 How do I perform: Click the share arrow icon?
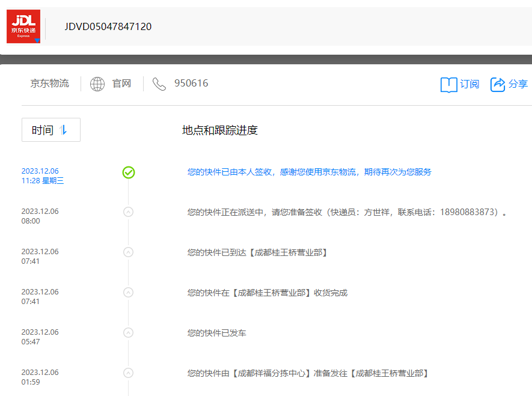[x=498, y=84]
